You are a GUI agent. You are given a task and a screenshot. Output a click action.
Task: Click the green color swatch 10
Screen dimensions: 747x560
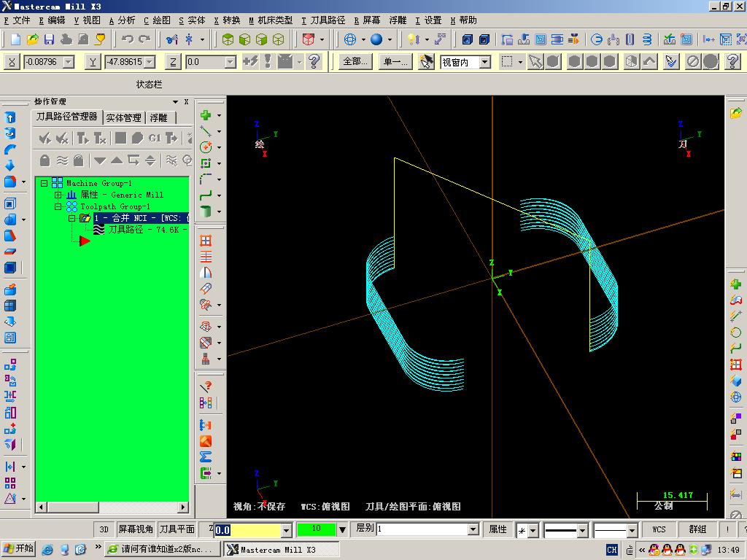coord(317,529)
